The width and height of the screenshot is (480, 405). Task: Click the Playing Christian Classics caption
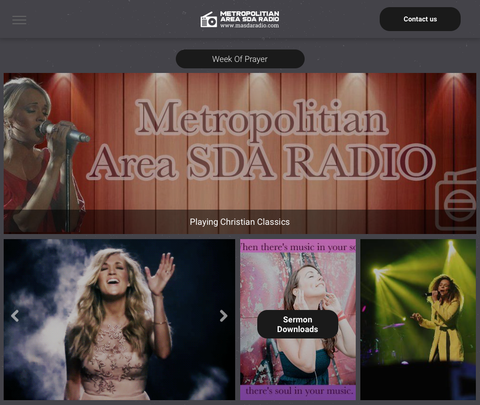(240, 222)
